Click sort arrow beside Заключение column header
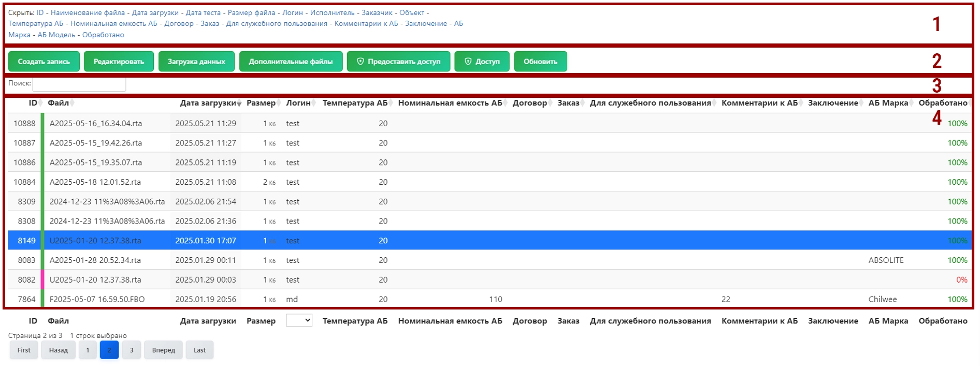This screenshot has width=980, height=369. click(861, 103)
